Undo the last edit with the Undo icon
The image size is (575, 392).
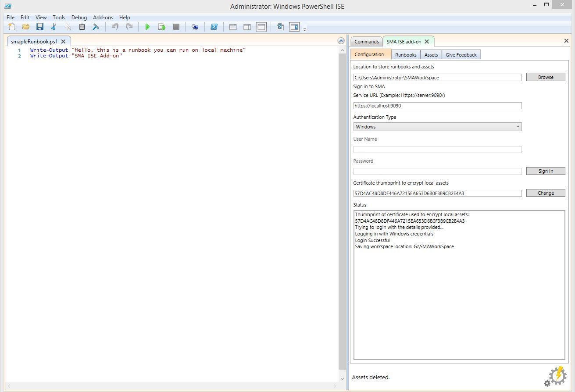point(114,27)
